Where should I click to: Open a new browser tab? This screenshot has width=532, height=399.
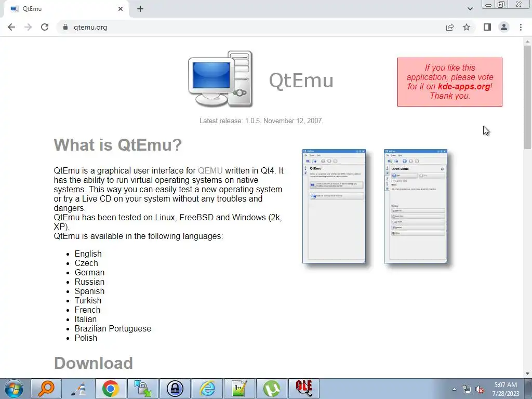coord(140,9)
